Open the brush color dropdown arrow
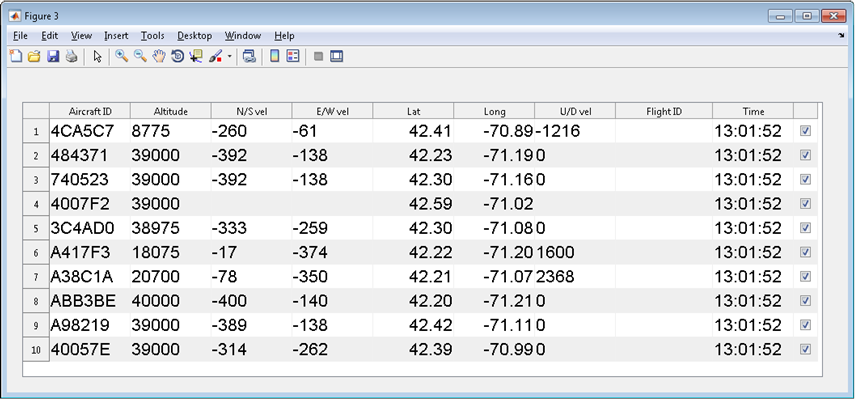855x399 pixels. (x=230, y=56)
